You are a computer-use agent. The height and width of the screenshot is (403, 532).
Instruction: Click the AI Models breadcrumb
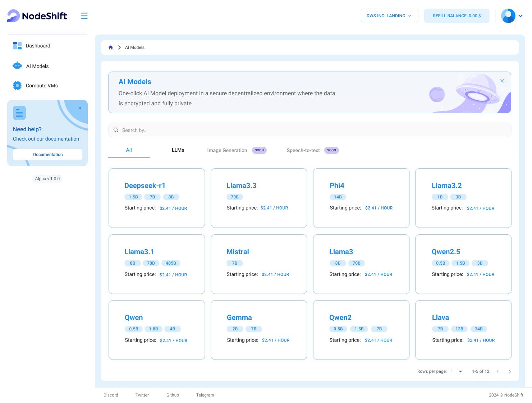click(135, 47)
